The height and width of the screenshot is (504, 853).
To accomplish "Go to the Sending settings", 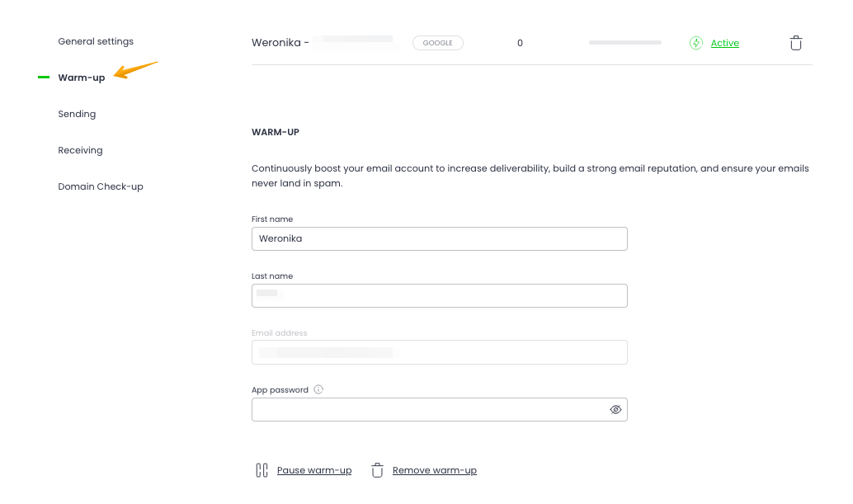I will 77,114.
